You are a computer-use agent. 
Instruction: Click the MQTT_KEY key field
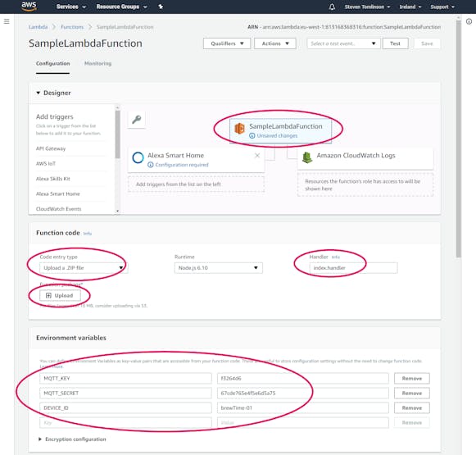(x=125, y=379)
